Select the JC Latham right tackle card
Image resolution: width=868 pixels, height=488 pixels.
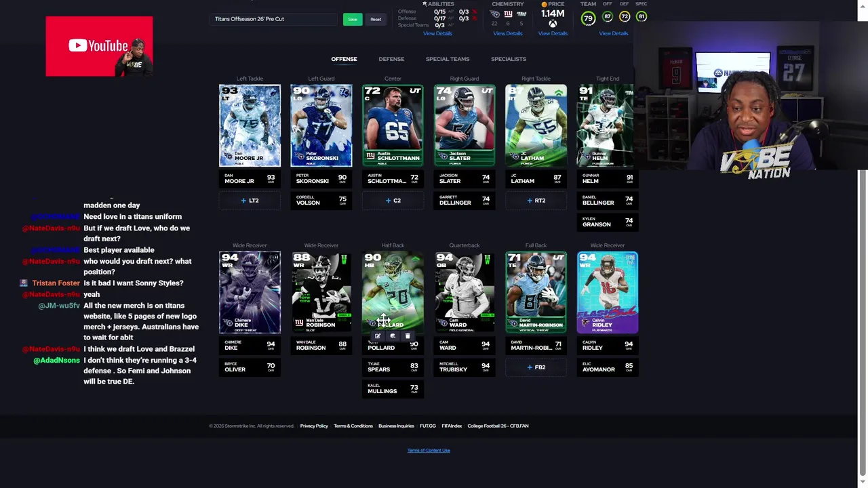536,125
